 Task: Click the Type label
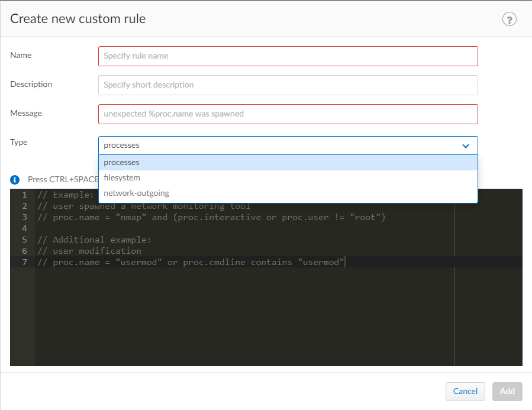(19, 142)
